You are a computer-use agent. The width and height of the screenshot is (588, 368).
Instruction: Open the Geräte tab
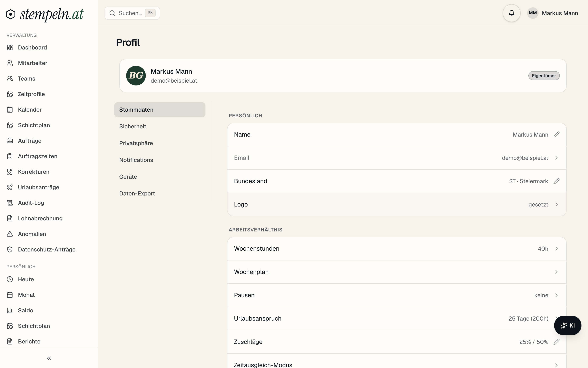[x=160, y=177]
